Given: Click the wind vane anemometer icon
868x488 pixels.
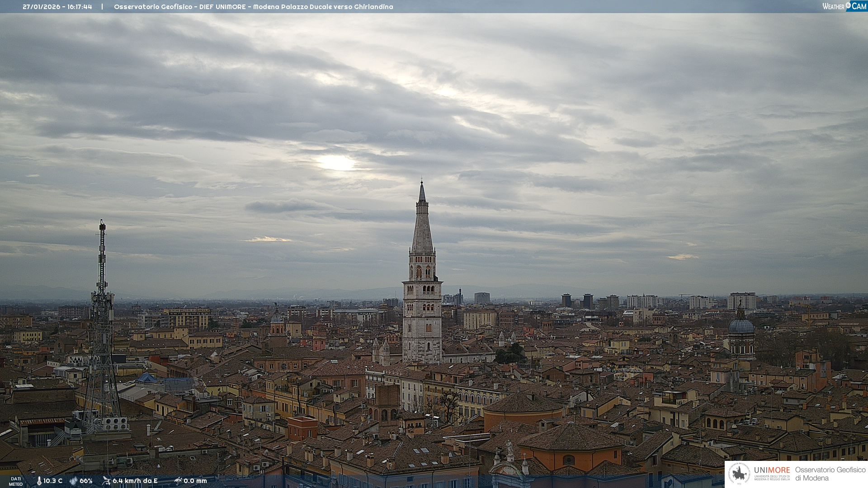Looking at the screenshot, I should click(106, 481).
